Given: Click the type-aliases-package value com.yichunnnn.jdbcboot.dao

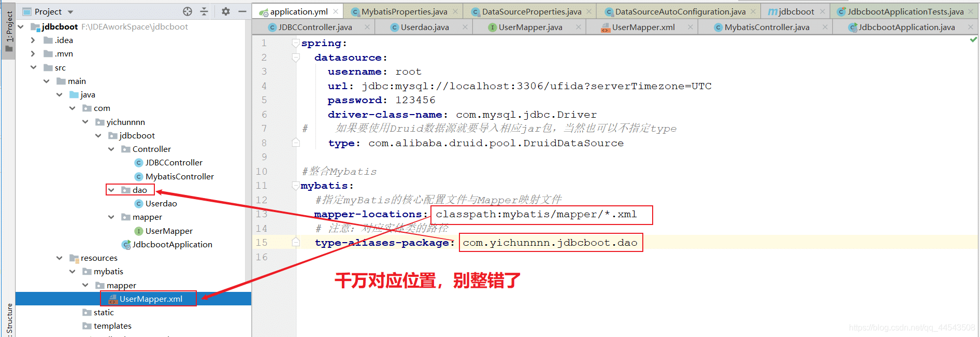Looking at the screenshot, I should [x=550, y=243].
